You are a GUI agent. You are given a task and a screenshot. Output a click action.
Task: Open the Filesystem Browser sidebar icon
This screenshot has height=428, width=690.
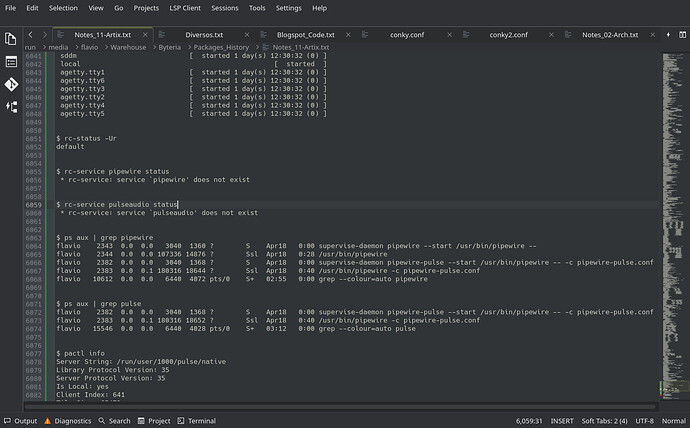(12, 61)
